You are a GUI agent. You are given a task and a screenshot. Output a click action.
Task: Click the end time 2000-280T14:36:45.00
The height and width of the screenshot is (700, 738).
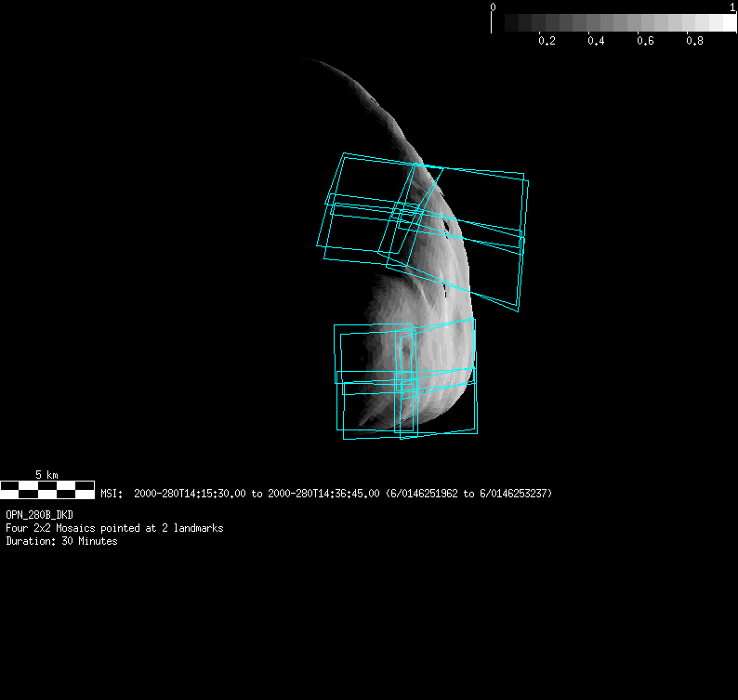(323, 494)
